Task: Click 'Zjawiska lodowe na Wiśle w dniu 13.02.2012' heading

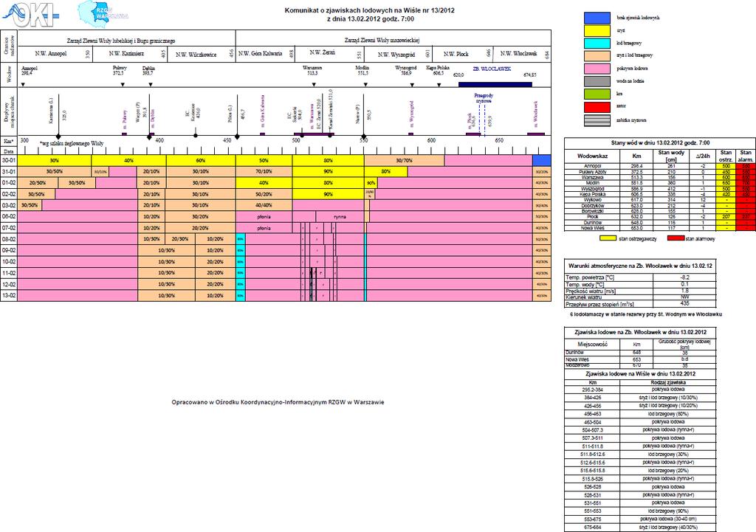Action: click(x=640, y=374)
